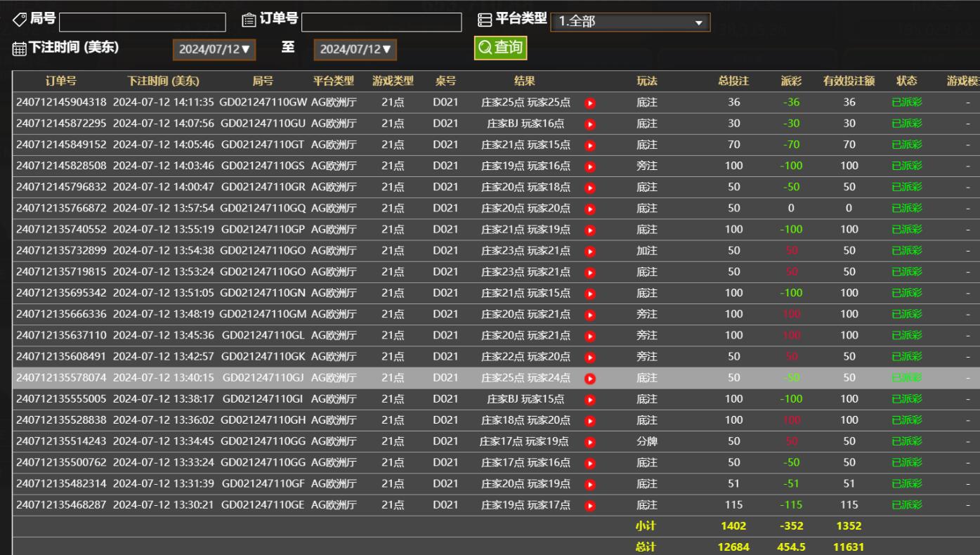The height and width of the screenshot is (555, 980).
Task: Click replay icon for round GD021247110GK
Action: coord(590,357)
